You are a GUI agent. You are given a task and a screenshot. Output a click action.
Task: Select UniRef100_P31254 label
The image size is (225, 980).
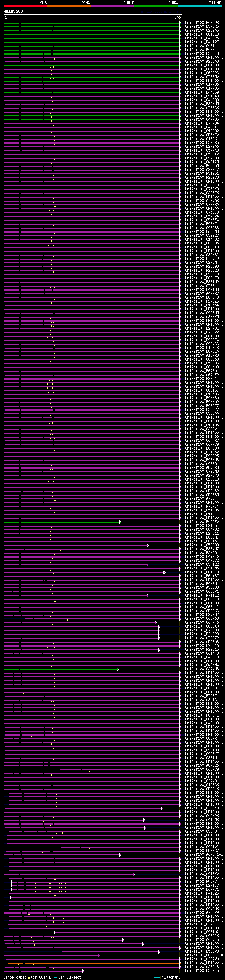point(202,526)
